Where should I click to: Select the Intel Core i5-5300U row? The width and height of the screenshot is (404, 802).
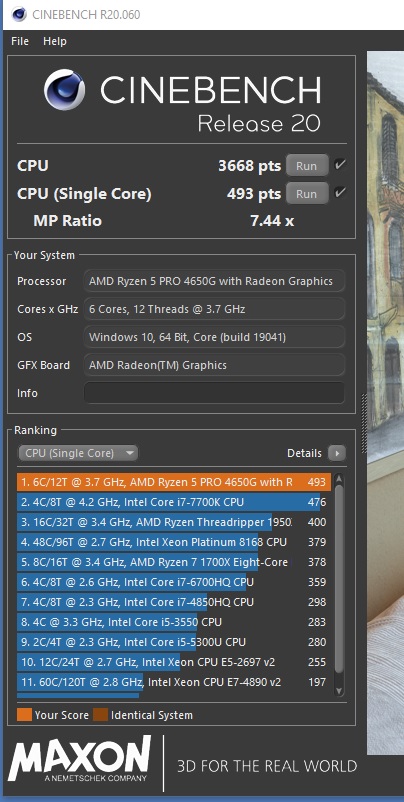click(174, 642)
